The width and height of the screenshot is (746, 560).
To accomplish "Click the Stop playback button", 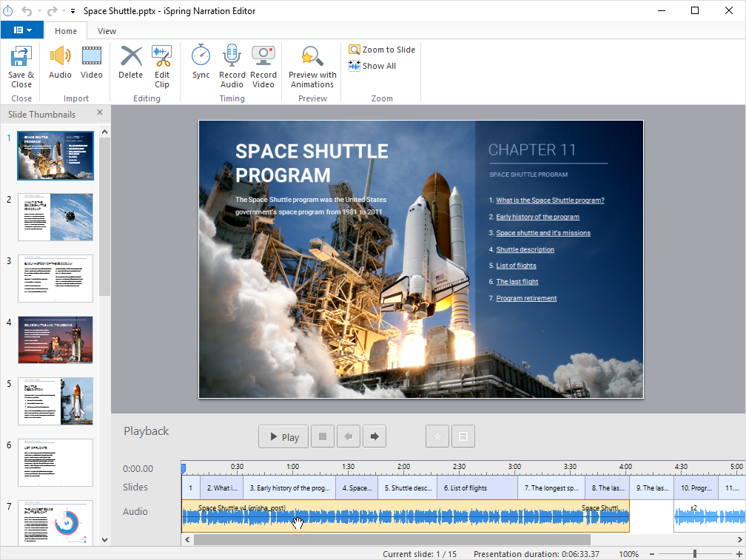I will [x=322, y=436].
